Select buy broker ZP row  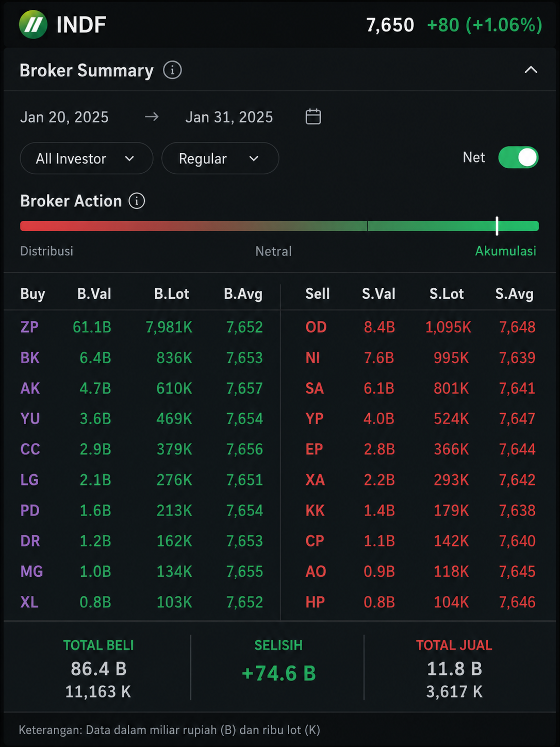coord(142,327)
